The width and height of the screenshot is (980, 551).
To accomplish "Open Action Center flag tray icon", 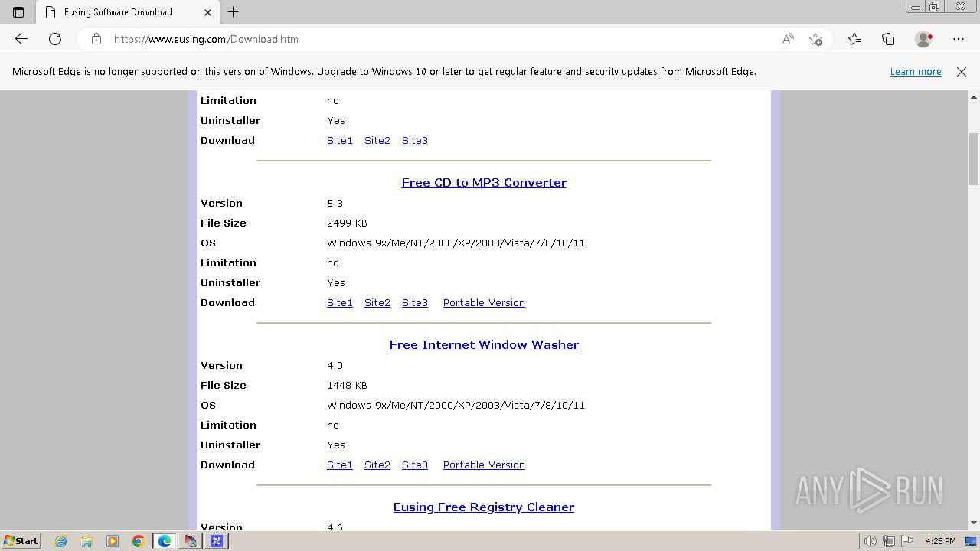I will 907,541.
